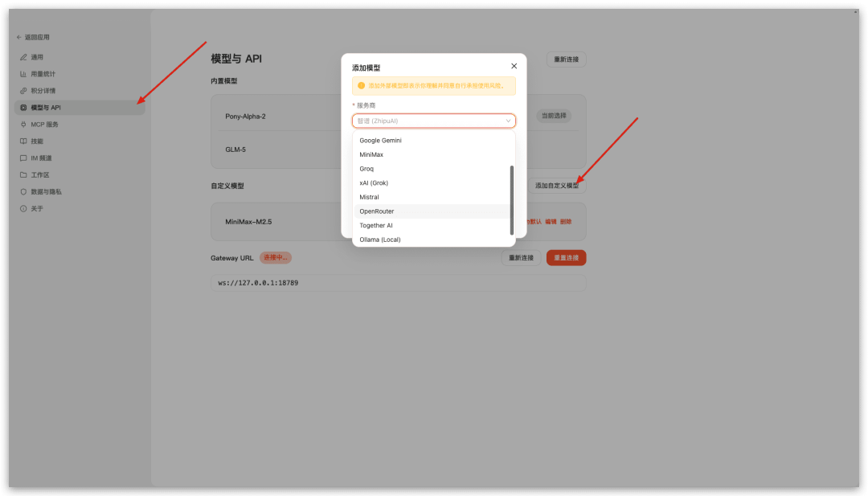Click the 服务商 combo box field

(x=426, y=121)
